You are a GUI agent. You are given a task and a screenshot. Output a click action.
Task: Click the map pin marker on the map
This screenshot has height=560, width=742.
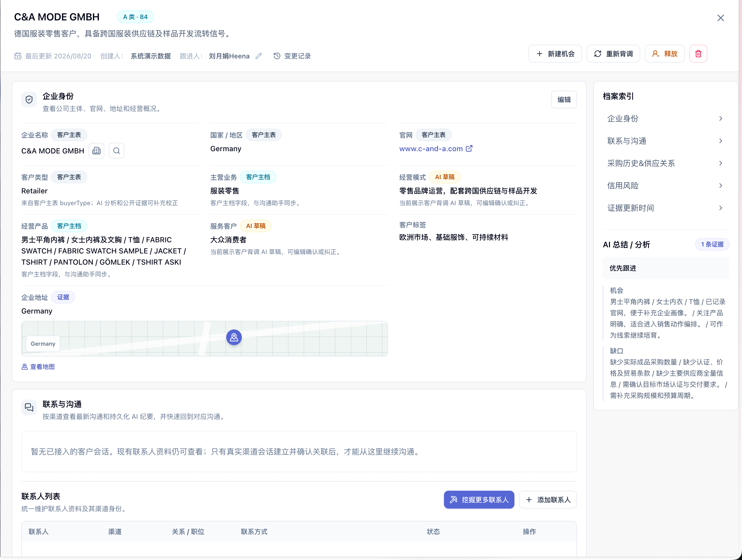pos(234,337)
